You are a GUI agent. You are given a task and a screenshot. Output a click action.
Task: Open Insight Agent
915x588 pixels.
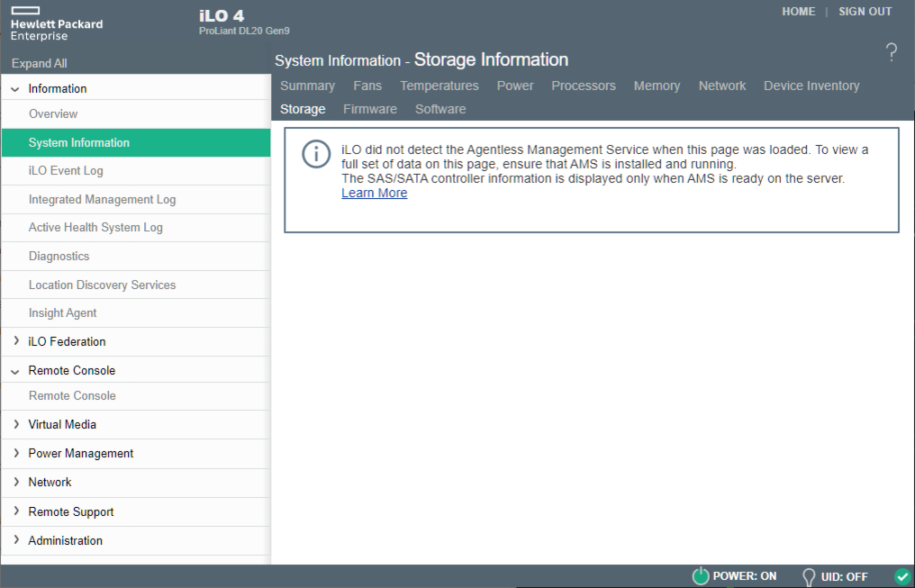136,313
